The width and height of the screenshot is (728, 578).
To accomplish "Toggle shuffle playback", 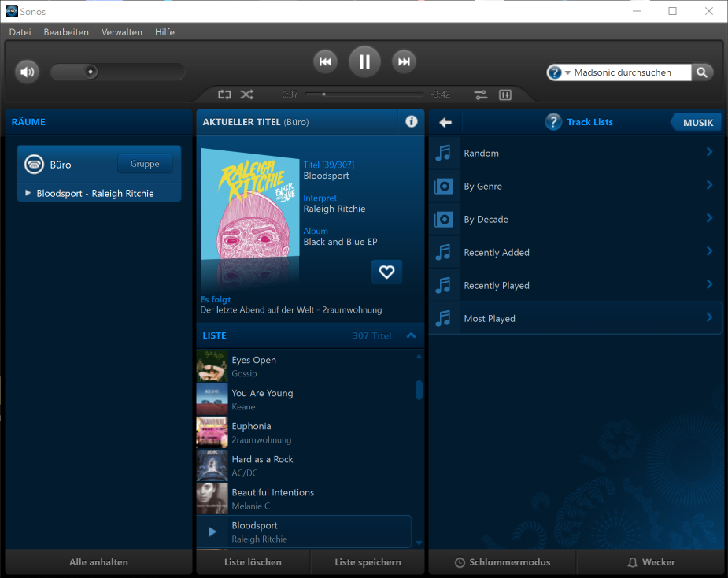I will pyautogui.click(x=247, y=94).
